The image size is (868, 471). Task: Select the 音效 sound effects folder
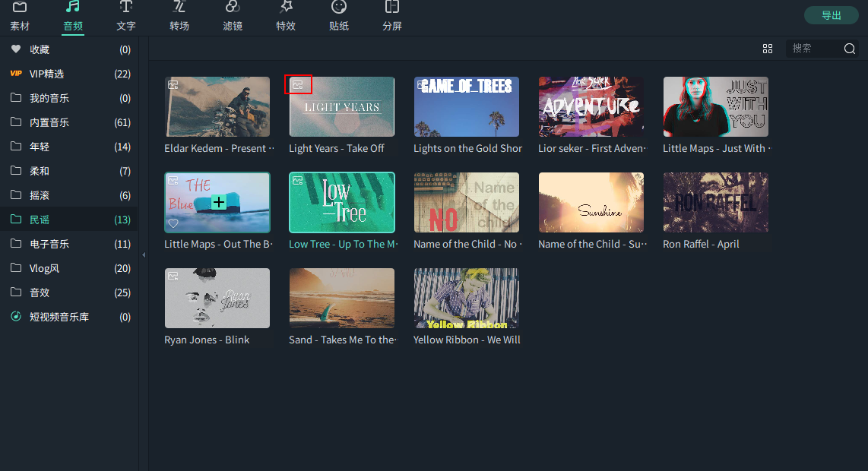point(69,292)
